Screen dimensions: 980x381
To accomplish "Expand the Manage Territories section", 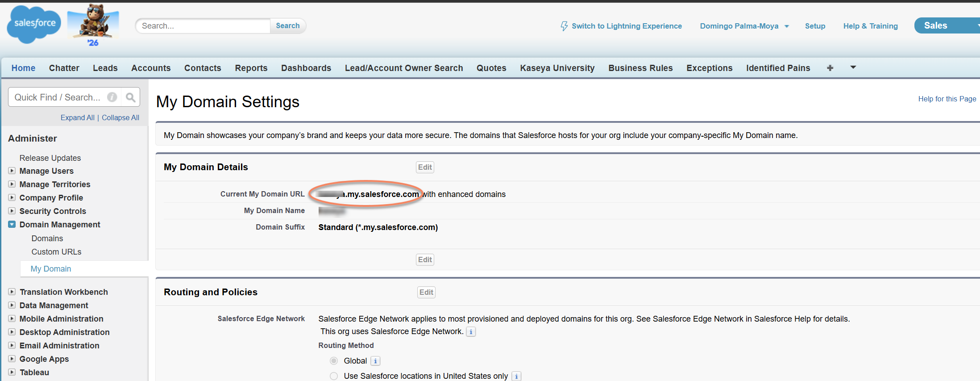I will point(12,184).
